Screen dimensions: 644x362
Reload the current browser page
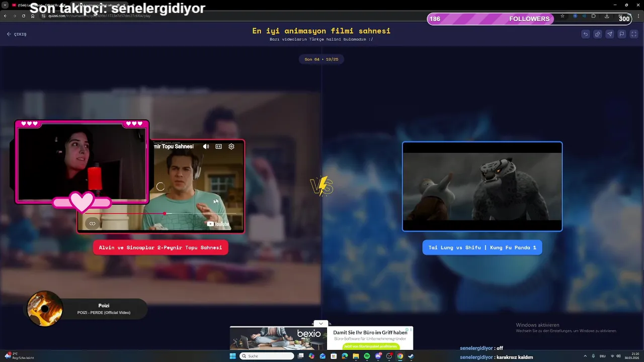click(x=23, y=16)
